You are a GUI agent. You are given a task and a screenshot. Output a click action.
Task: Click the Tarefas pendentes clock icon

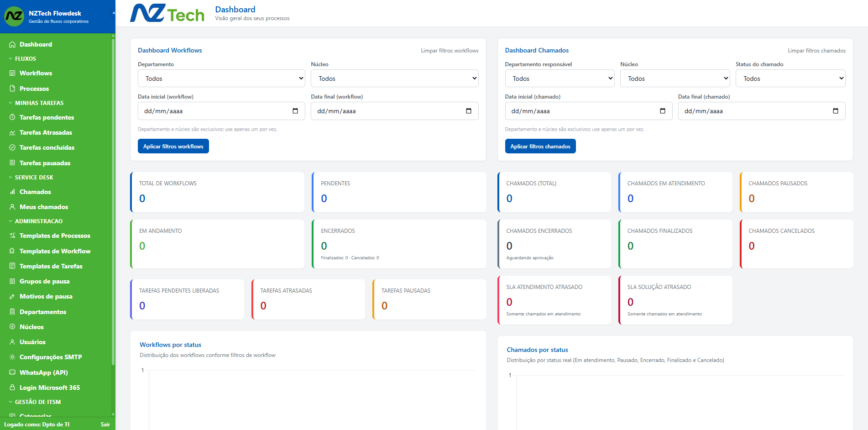coord(12,117)
